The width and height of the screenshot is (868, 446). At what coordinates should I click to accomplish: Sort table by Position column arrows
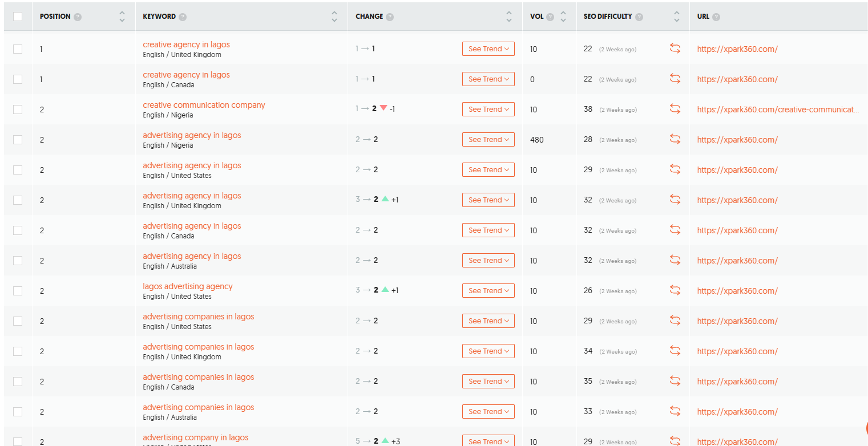(122, 17)
